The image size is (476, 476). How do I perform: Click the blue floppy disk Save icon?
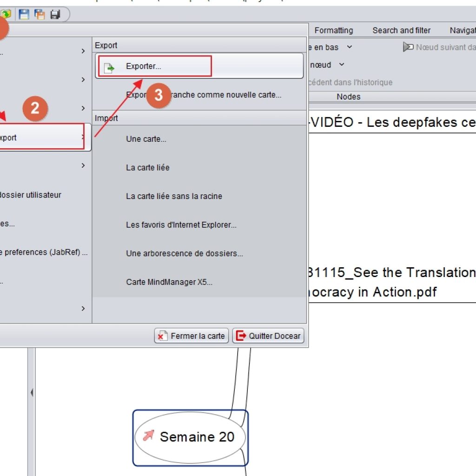pos(24,14)
